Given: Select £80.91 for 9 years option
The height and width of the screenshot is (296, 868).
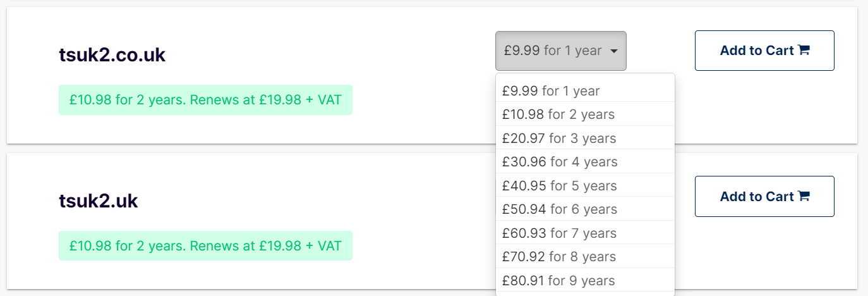Looking at the screenshot, I should [x=585, y=280].
